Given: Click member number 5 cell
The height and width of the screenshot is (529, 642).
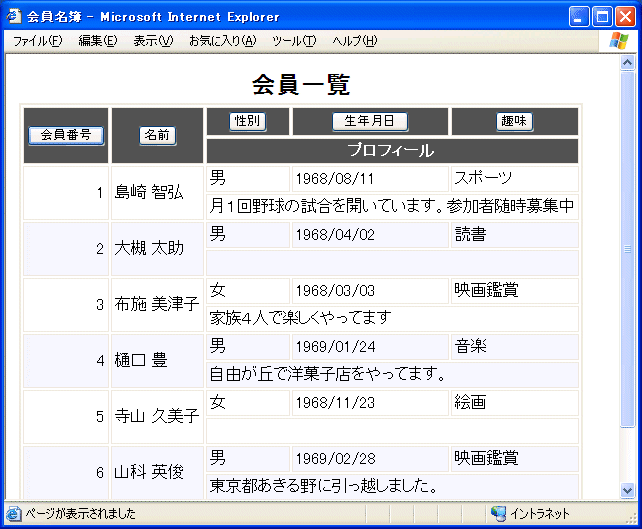Looking at the screenshot, I should tap(66, 416).
